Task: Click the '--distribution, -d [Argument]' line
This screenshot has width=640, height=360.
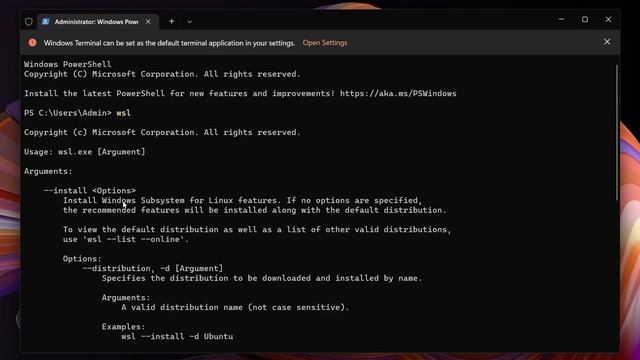Action: [x=153, y=269]
